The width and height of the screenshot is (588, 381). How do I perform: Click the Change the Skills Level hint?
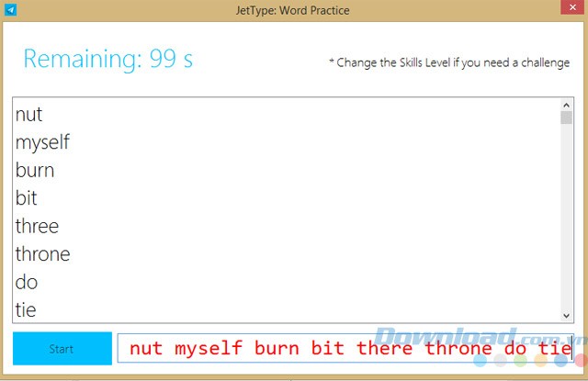tap(448, 62)
